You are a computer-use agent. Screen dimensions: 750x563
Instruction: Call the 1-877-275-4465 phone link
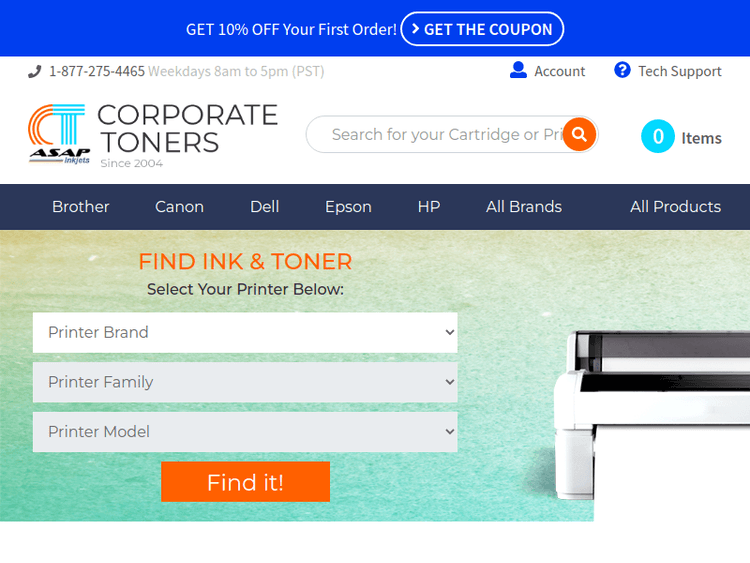click(97, 71)
